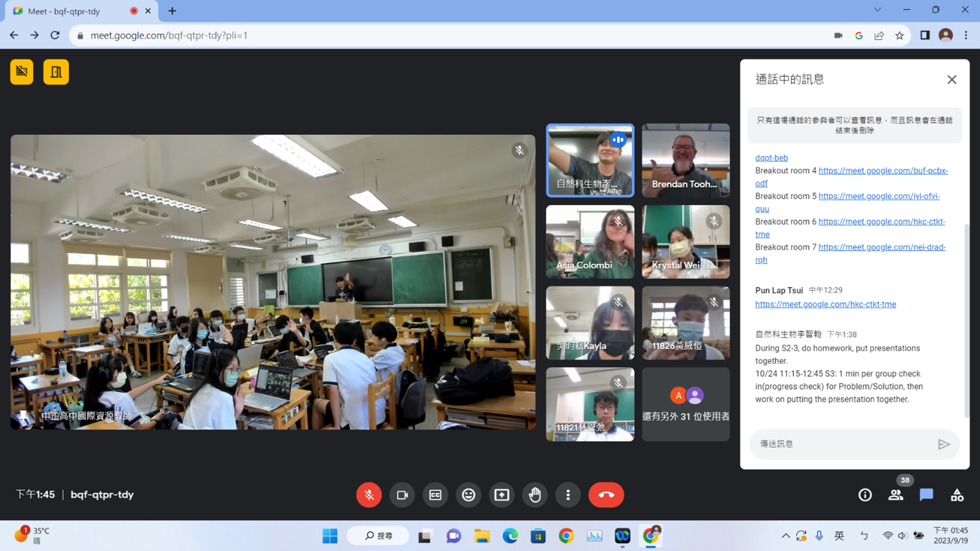Leave the call with red hang-up button

(x=606, y=495)
